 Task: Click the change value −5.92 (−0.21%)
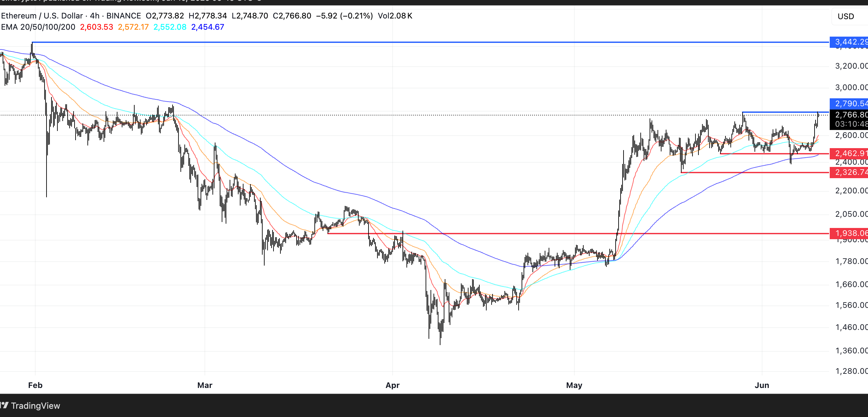click(x=344, y=16)
